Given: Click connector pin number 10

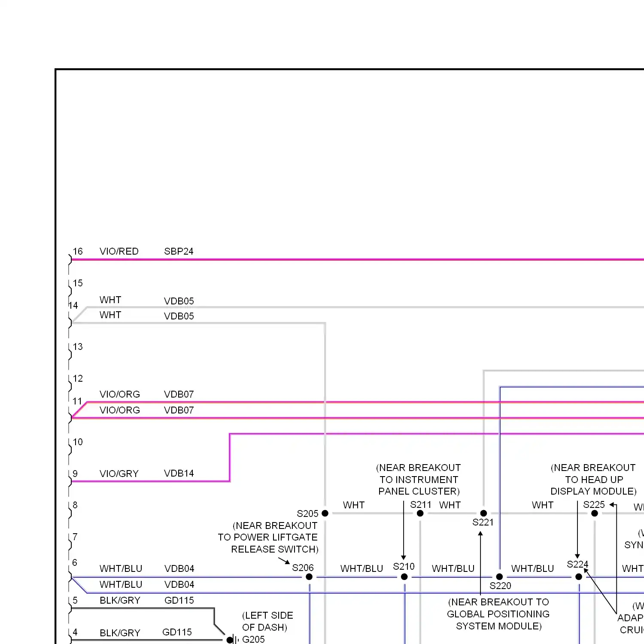Looking at the screenshot, I should click(78, 442).
